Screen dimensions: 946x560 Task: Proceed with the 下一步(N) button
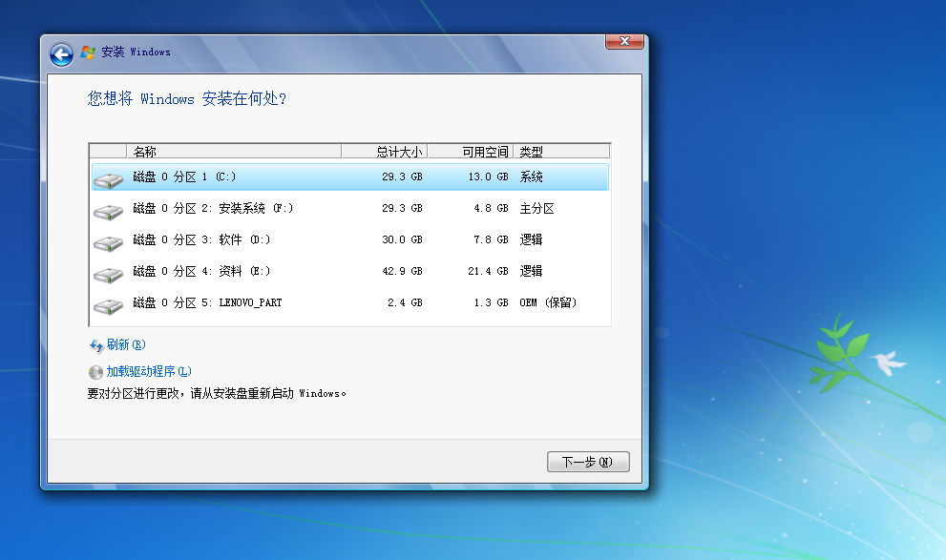pos(588,462)
